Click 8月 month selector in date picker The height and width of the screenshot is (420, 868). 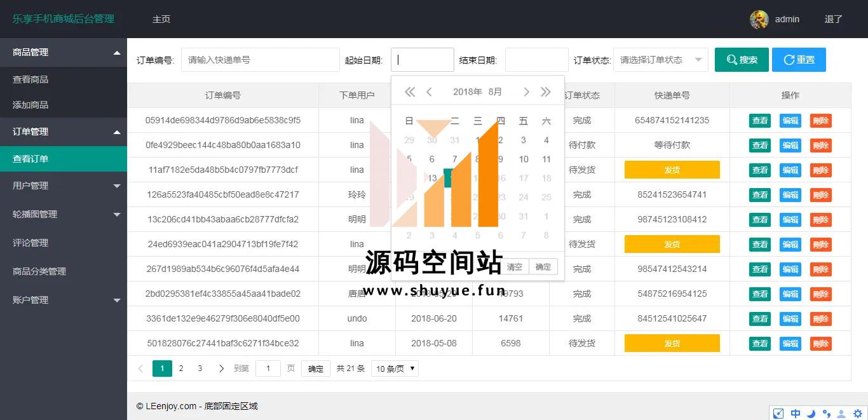point(495,92)
